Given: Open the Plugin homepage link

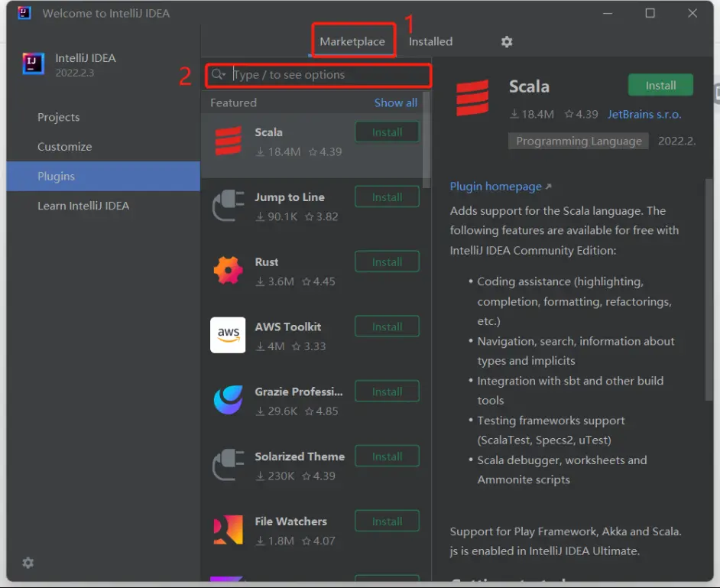Looking at the screenshot, I should 500,186.
